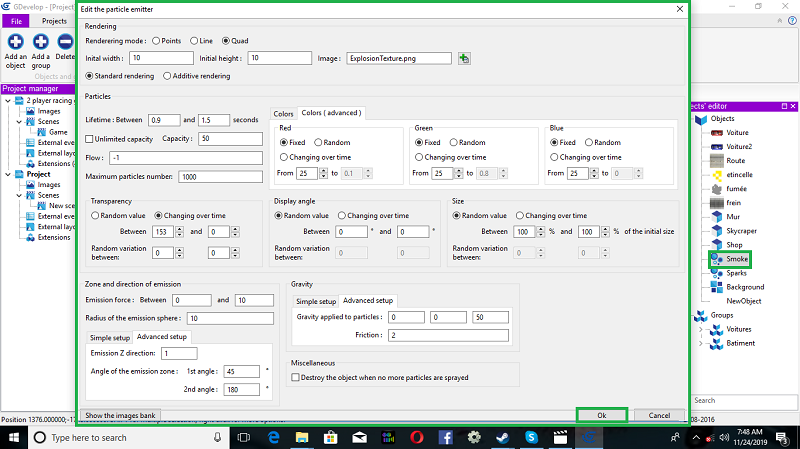Open the Game scene in project manager
This screenshot has width=800, height=449.
point(58,132)
